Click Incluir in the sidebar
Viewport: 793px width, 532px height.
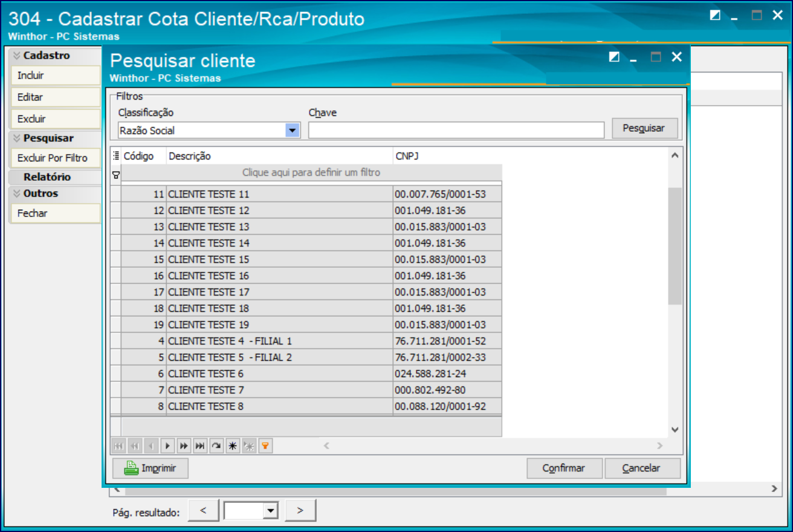tap(55, 76)
